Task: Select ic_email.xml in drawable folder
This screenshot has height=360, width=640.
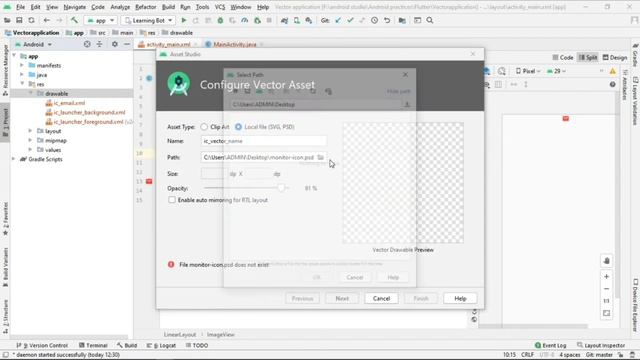Action: tap(65, 103)
